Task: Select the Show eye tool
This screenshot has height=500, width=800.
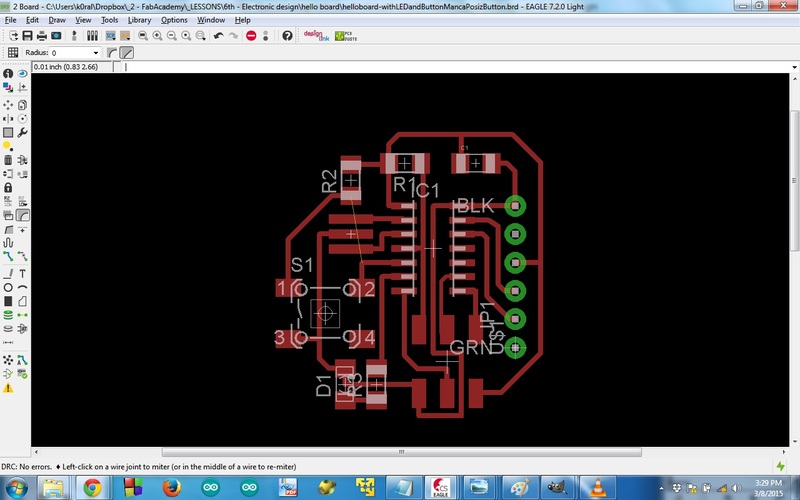Action: click(x=22, y=73)
